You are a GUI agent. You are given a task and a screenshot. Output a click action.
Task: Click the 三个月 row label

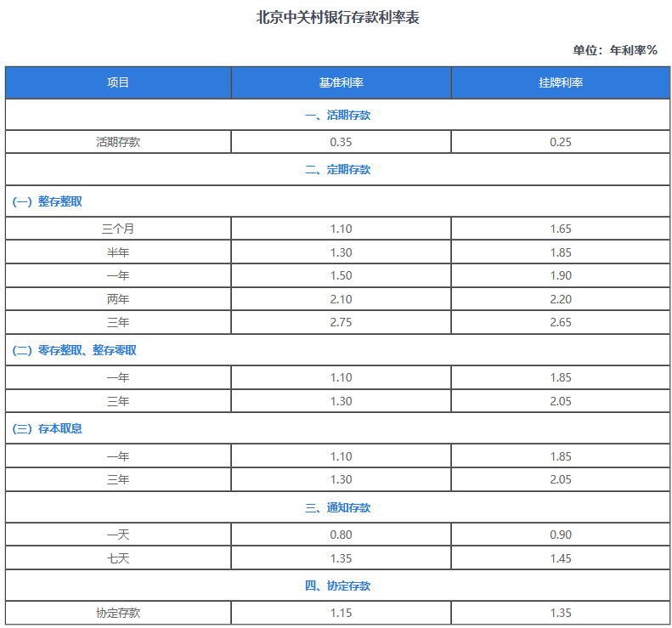point(118,229)
